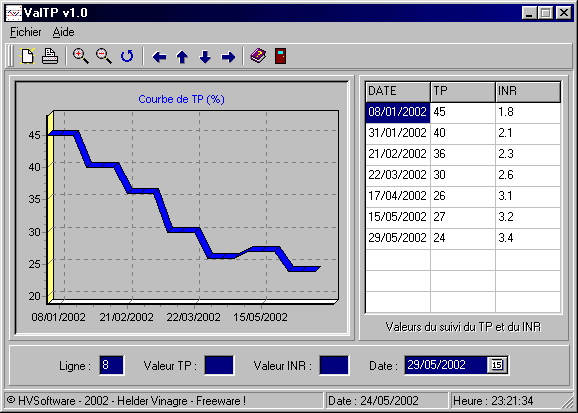Image resolution: width=578 pixels, height=413 pixels.
Task: Move the chart down with down arrow
Action: pos(205,57)
